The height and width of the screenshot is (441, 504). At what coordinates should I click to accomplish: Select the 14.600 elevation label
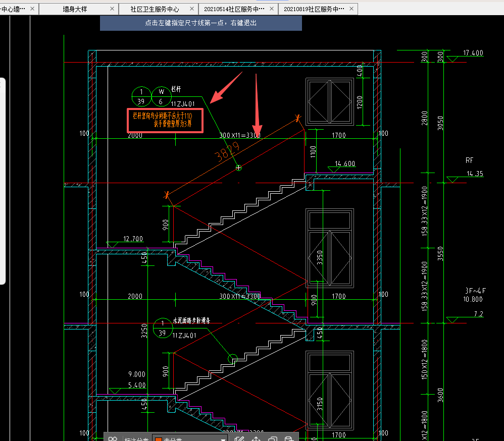tap(345, 163)
